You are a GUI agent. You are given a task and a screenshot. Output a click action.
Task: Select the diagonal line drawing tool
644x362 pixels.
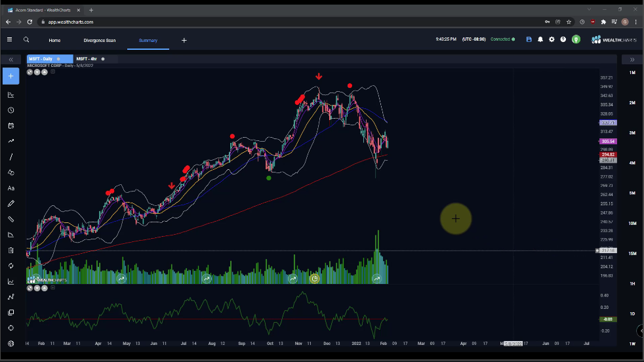[x=11, y=157]
